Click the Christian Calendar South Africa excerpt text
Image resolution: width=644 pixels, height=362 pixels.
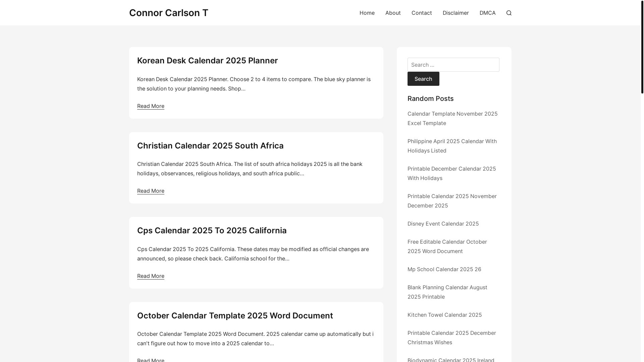(x=250, y=169)
